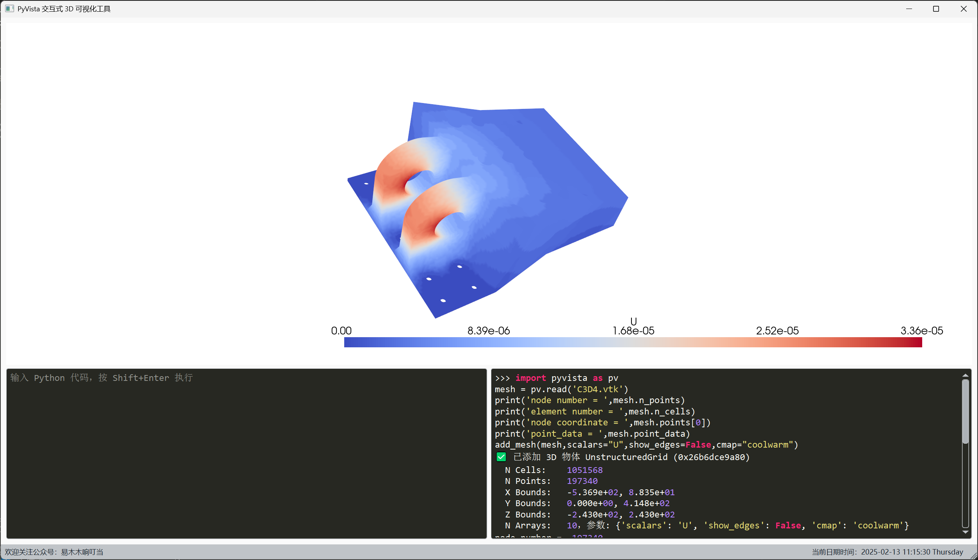Screen dimensions: 978x560
Task: Click the current date time status text
Action: coord(887,552)
